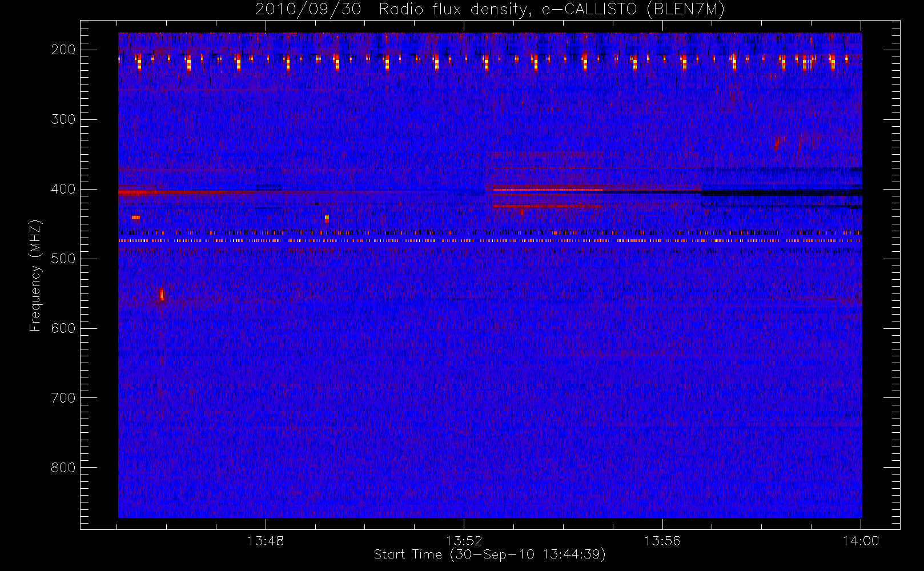Click the 200 frequency tick label

coord(63,50)
